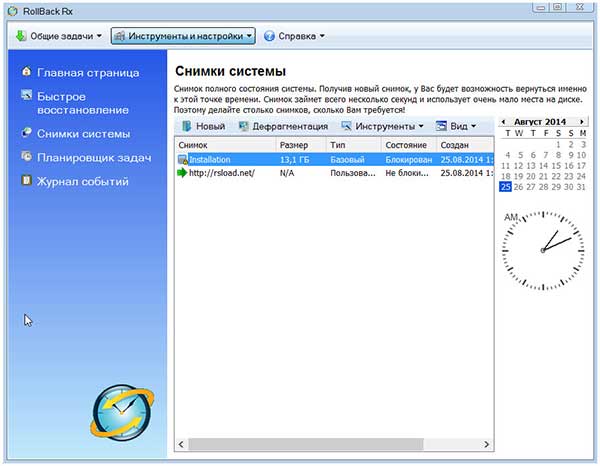Click the green arrow icon of rsload.net snapshot
This screenshot has width=600, height=466.
coord(182,173)
